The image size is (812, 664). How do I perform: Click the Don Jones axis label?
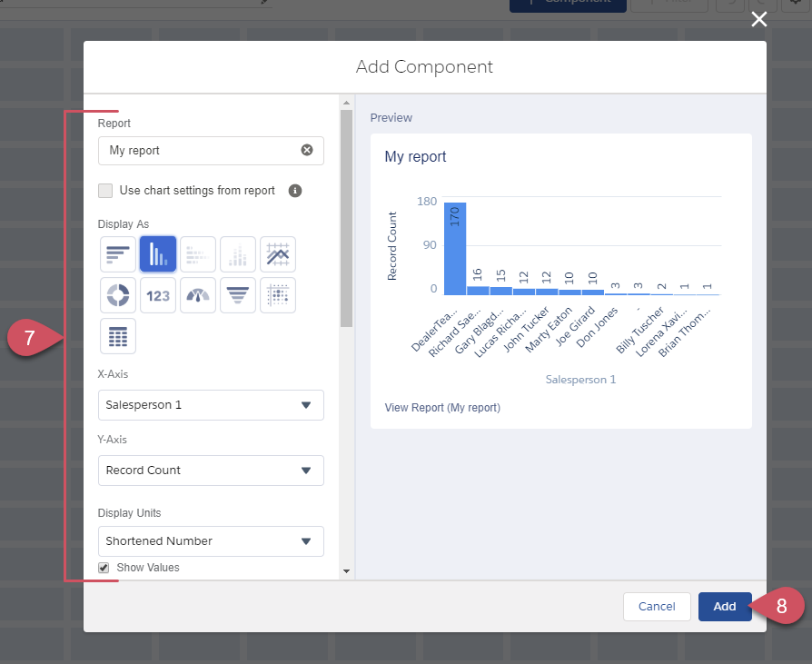click(597, 327)
